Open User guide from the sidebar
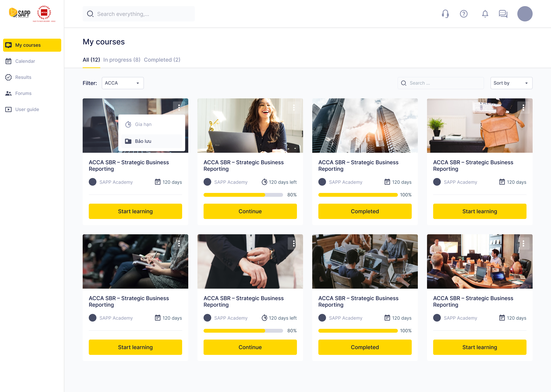The height and width of the screenshot is (392, 551). click(x=32, y=109)
